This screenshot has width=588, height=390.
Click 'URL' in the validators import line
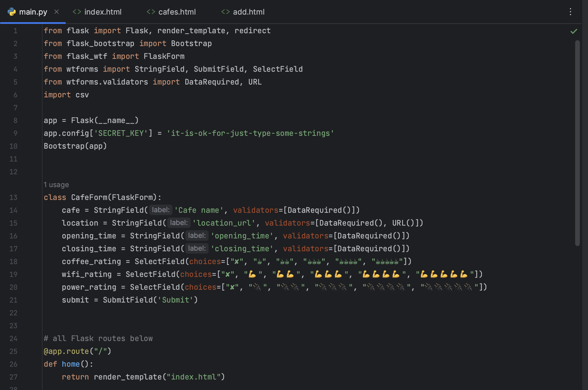pos(255,82)
